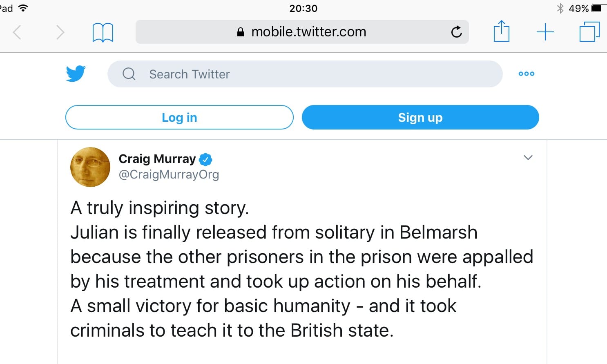607x364 pixels.
Task: Navigate back with the Safari back arrow
Action: pos(17,31)
